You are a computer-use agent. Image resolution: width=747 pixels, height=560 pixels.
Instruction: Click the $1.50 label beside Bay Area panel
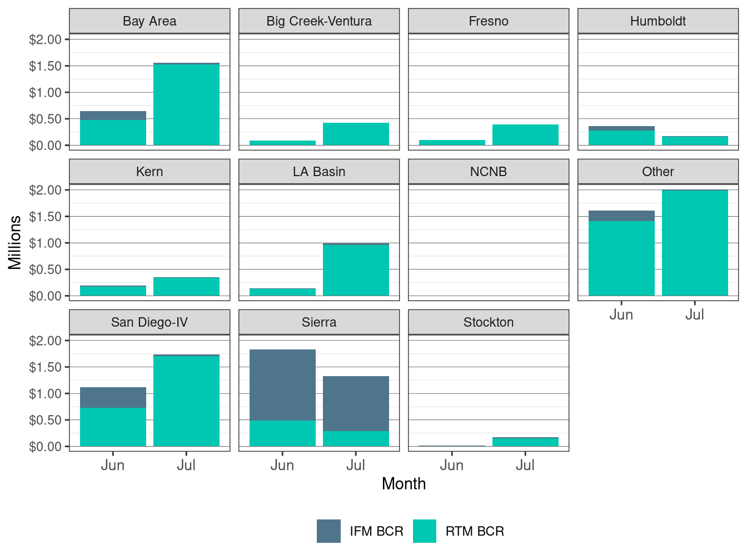45,66
